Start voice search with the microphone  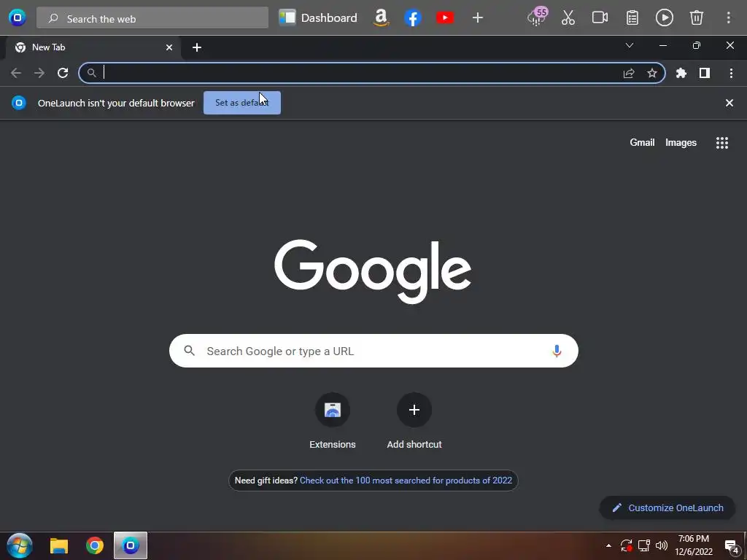[557, 351]
